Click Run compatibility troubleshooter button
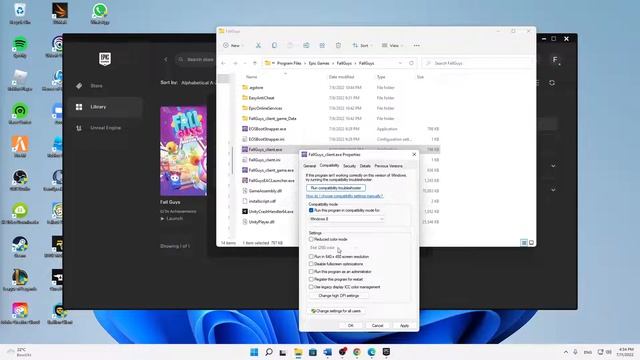This screenshot has width=640, height=360. pos(336,188)
